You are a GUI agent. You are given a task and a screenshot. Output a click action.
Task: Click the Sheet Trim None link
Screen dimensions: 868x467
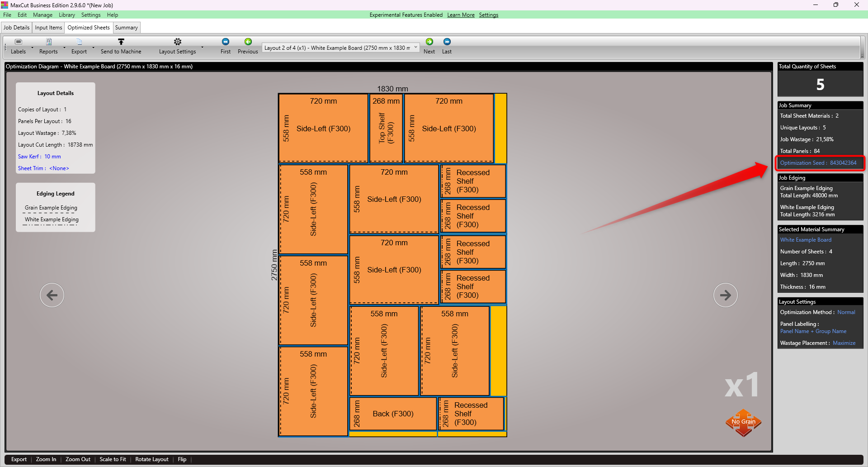point(43,168)
